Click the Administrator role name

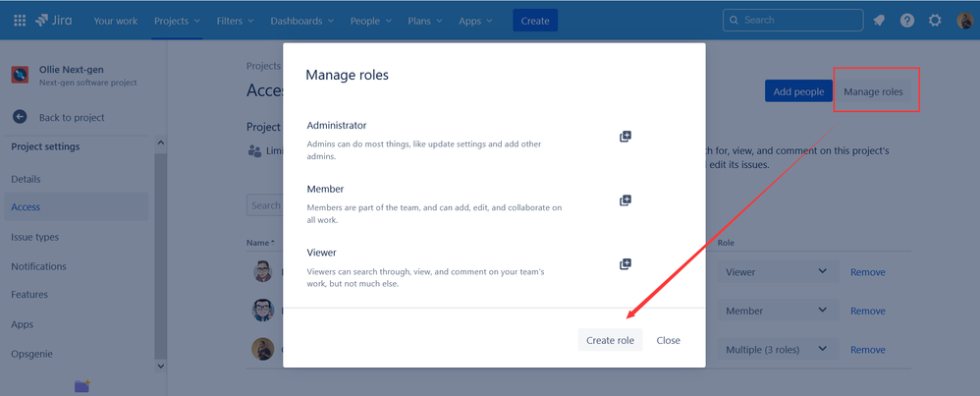pyautogui.click(x=336, y=125)
